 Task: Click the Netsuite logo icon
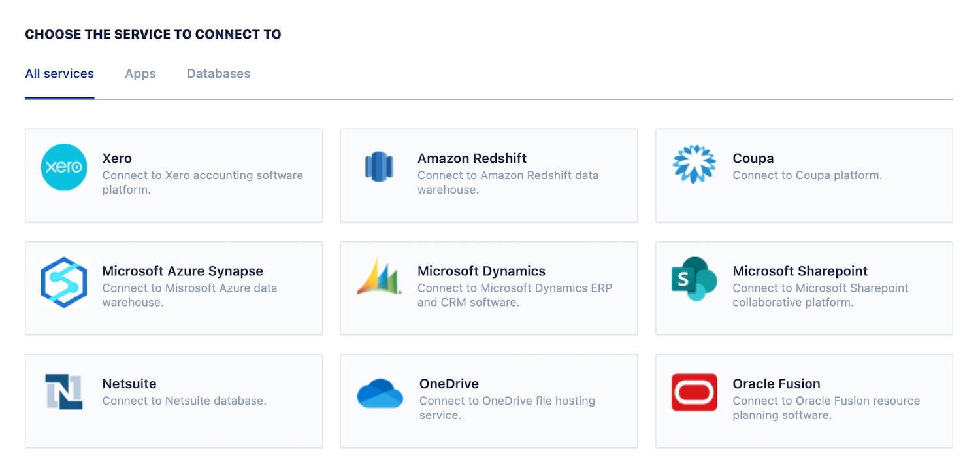(64, 392)
